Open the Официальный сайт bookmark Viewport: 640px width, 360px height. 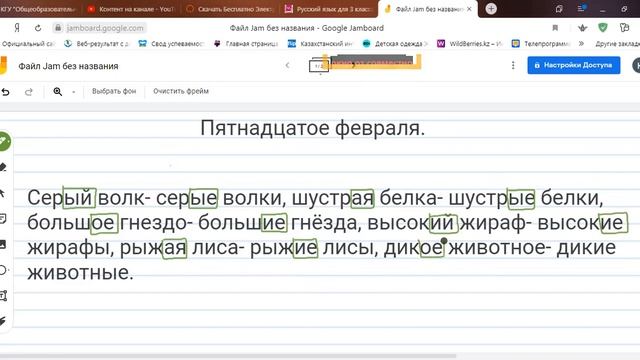click(x=28, y=43)
